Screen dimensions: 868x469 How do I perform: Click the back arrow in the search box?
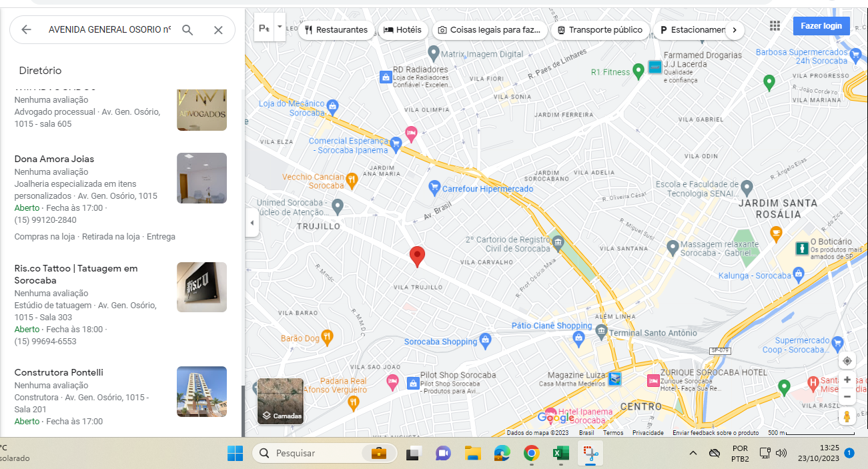26,29
